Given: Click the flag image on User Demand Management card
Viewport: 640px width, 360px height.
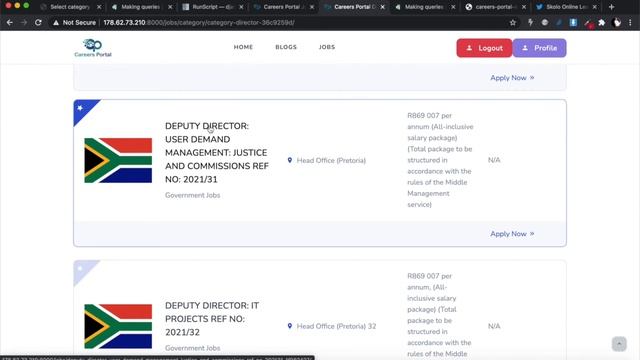Looking at the screenshot, I should pyautogui.click(x=118, y=160).
